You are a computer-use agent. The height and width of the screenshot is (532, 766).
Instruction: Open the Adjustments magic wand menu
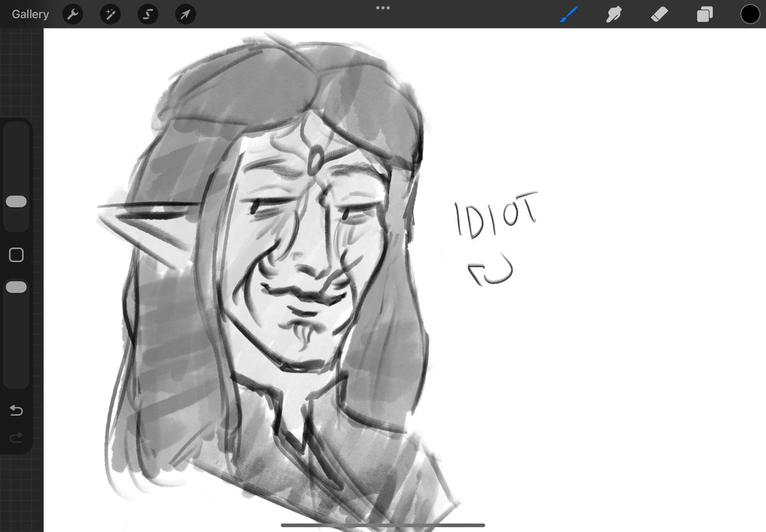(110, 14)
